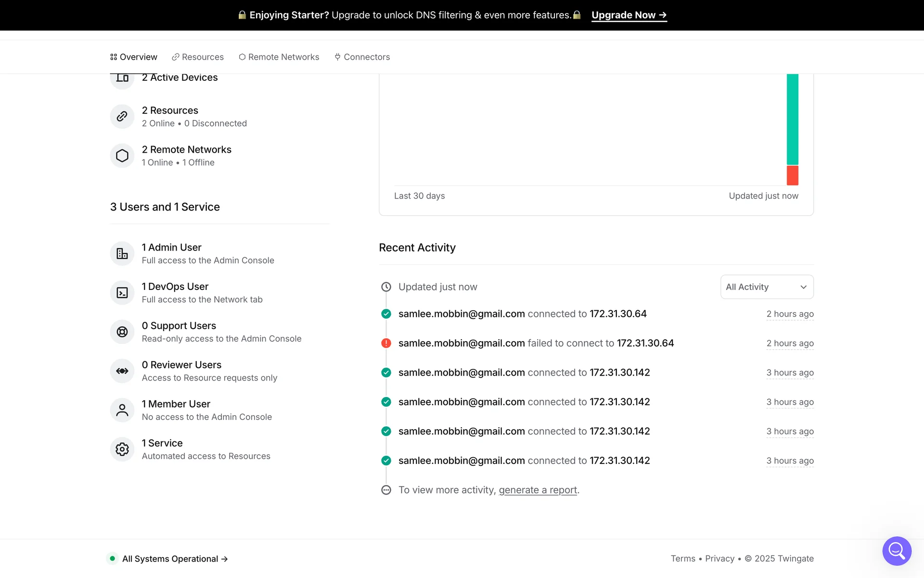Click the green bar in activity chart
Viewport: 924px width, 578px height.
coord(792,119)
